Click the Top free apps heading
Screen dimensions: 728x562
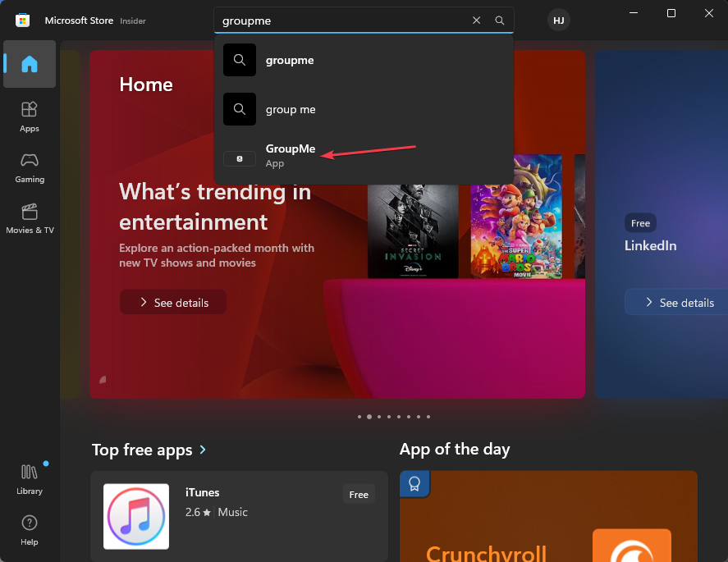[142, 450]
